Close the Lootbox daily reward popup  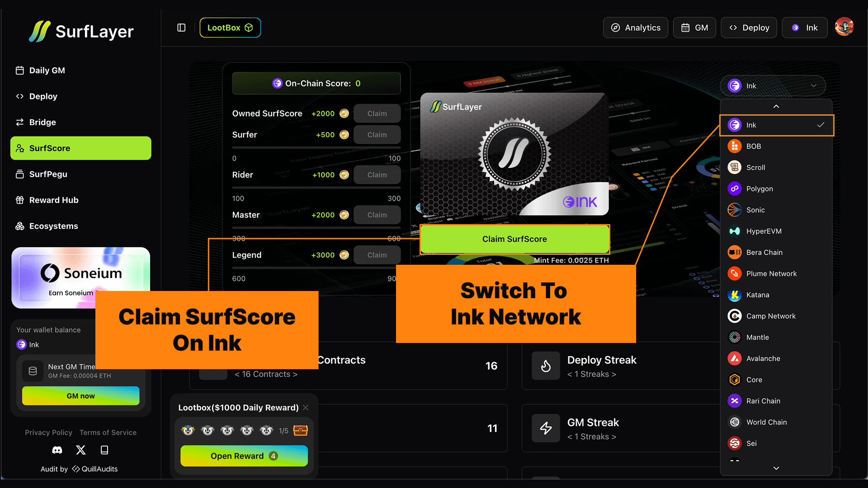click(x=306, y=408)
